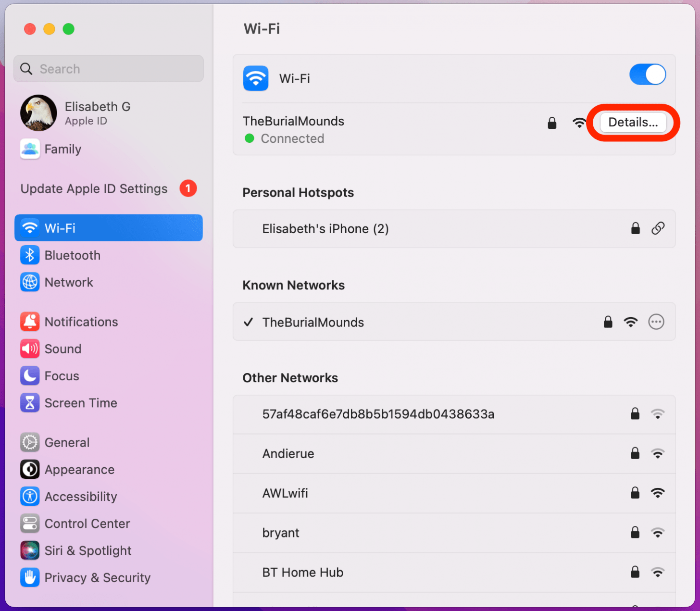Open Control Center icon

[30, 524]
